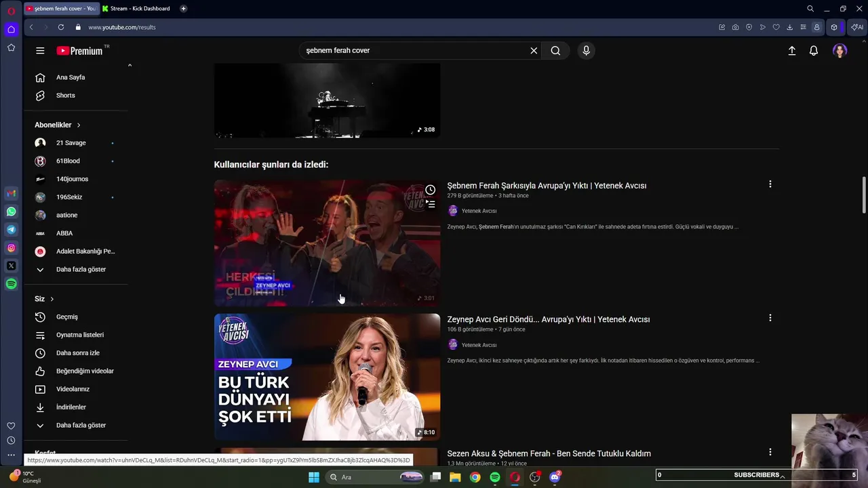The image size is (868, 488).
Task: Open title Zeynep Avcı Geri Döndü... Avrupa'yı Yıktı
Action: [549, 319]
